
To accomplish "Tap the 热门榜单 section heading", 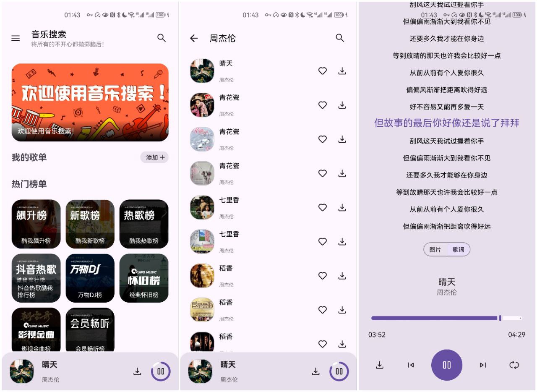I will [29, 184].
